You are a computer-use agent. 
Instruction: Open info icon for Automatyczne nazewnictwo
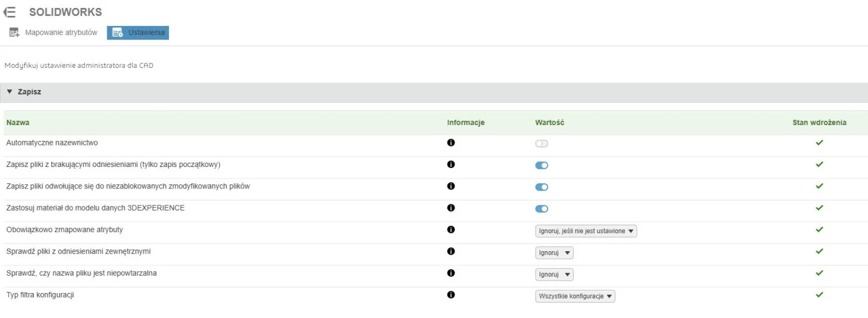pyautogui.click(x=451, y=143)
